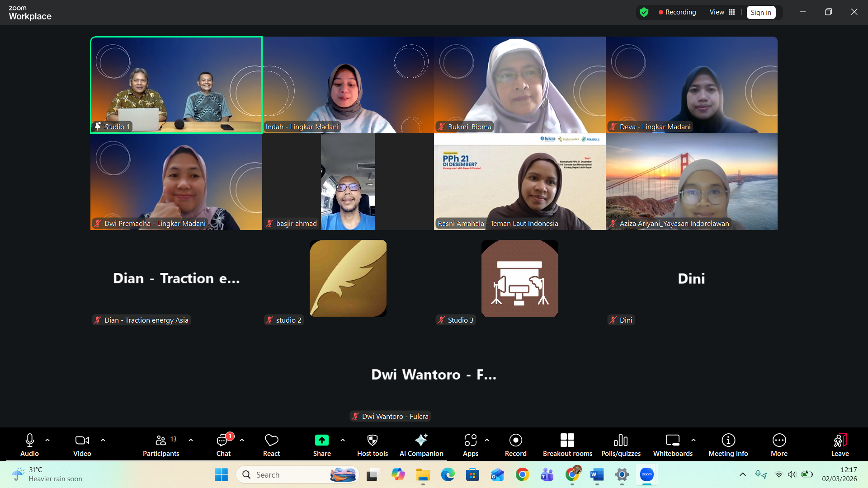
Task: Open the More options menu
Action: 779,444
